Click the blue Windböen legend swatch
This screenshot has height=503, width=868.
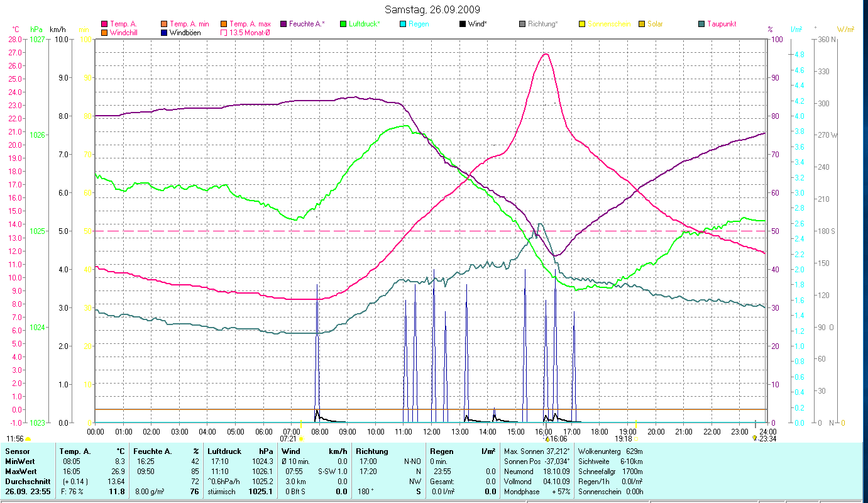[x=164, y=32]
